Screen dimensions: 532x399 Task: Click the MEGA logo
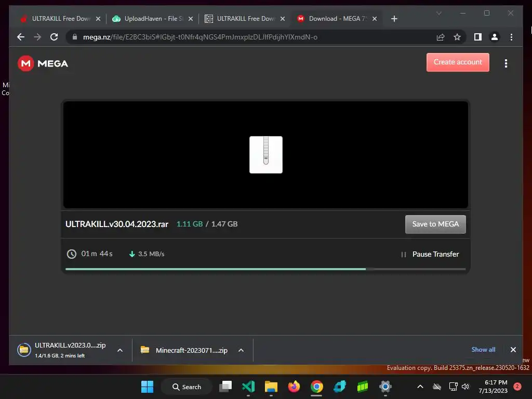(43, 63)
